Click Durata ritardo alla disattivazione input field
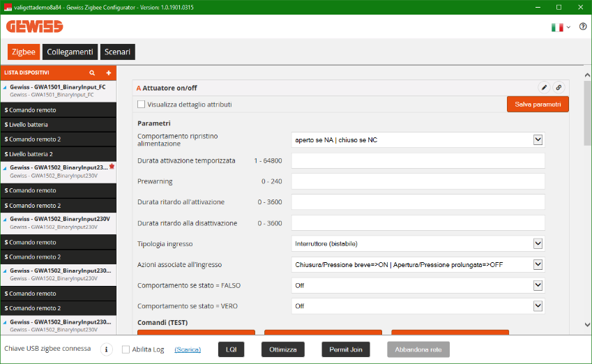 (x=418, y=223)
